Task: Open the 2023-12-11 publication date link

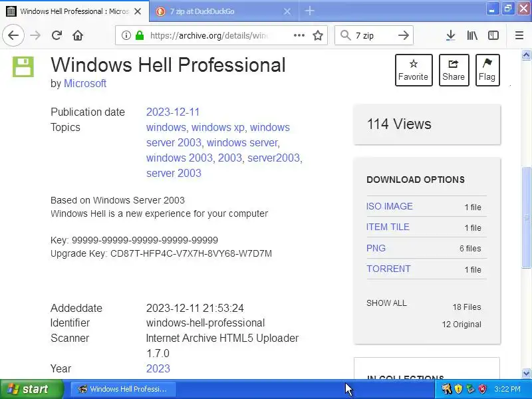Action: (x=173, y=112)
